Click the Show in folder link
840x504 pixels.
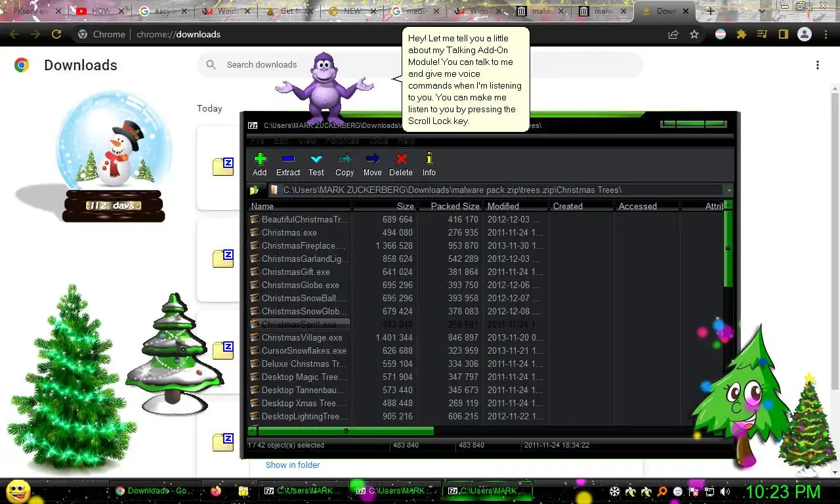click(x=293, y=465)
